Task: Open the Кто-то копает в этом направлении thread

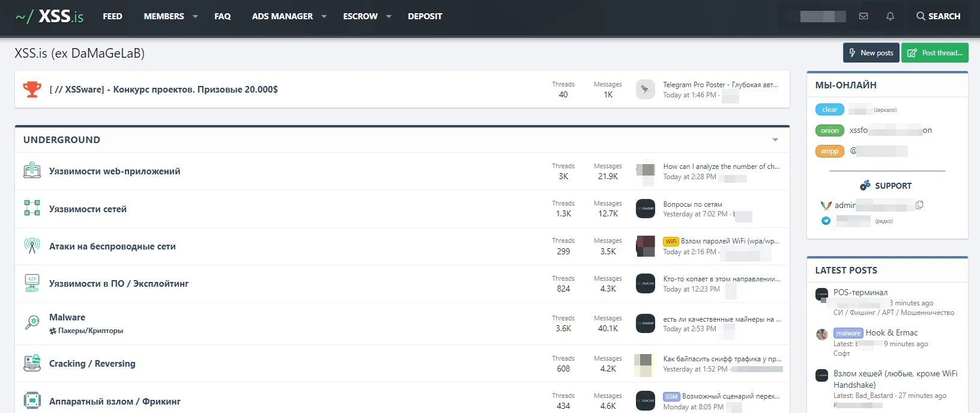Action: 722,279
